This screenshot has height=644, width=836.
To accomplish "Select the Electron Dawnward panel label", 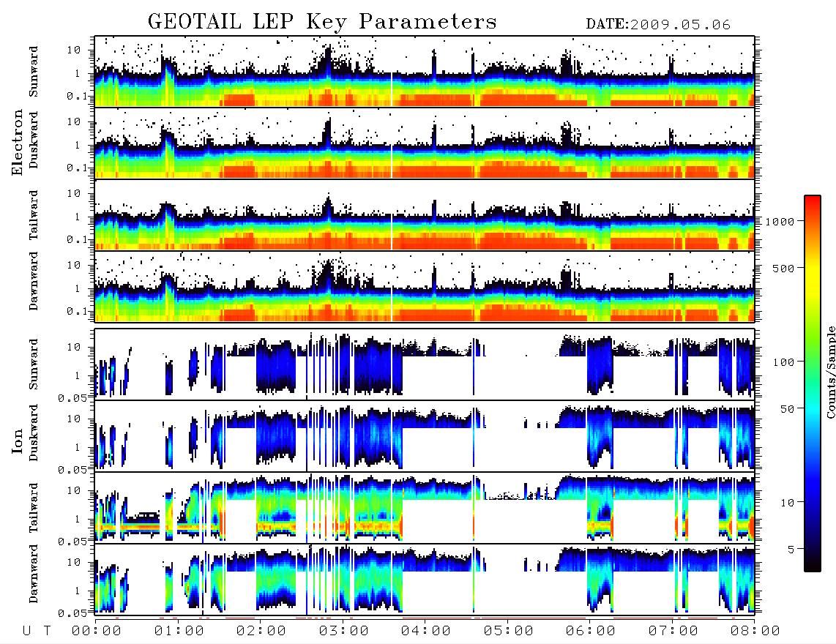I will [34, 281].
